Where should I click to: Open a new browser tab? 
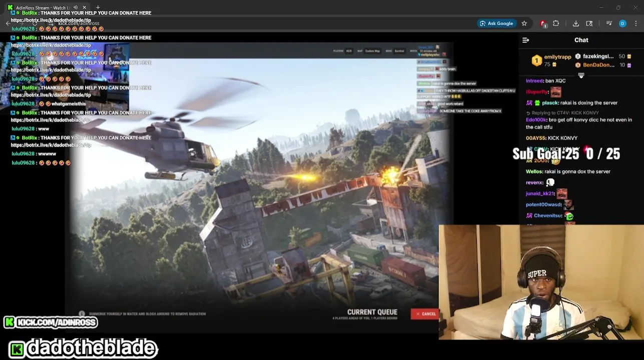coord(98,7)
